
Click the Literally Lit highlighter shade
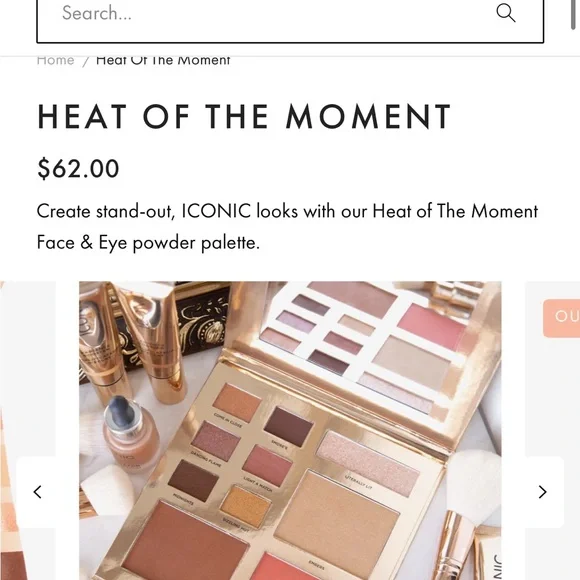(368, 463)
